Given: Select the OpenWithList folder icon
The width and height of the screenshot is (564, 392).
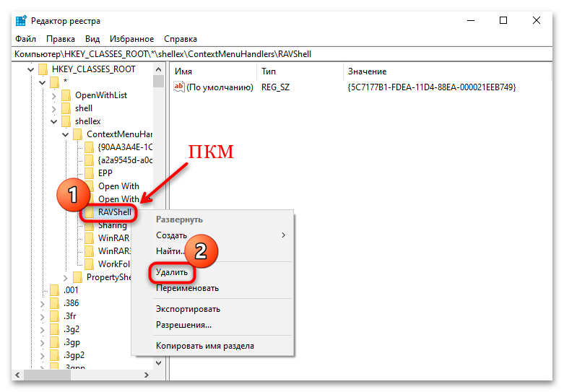Looking at the screenshot, I should [x=66, y=95].
